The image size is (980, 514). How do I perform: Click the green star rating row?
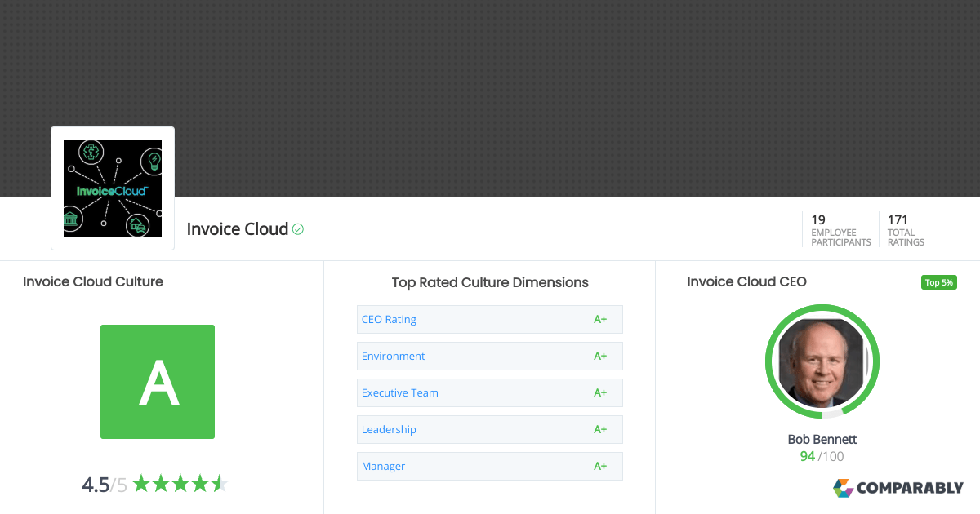coord(180,484)
